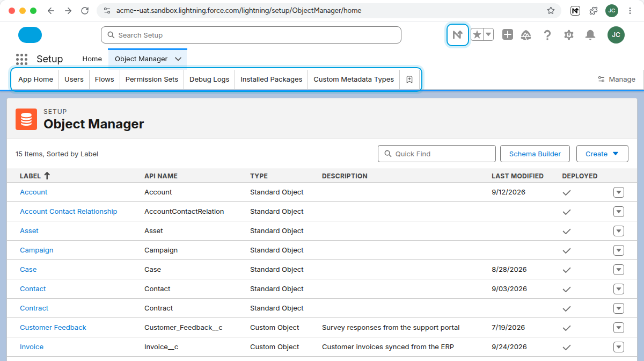
Task: Click the API NAME column header
Action: pyautogui.click(x=161, y=176)
